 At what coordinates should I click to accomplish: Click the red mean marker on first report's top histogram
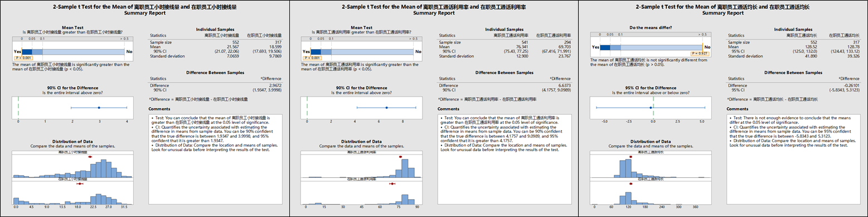coord(90,157)
